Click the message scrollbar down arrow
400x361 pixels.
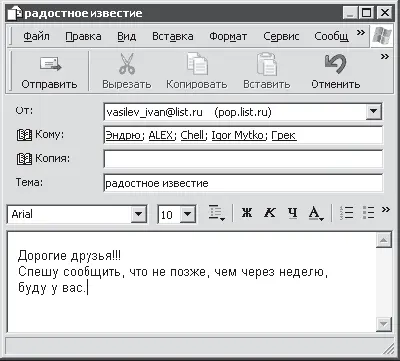tap(384, 324)
